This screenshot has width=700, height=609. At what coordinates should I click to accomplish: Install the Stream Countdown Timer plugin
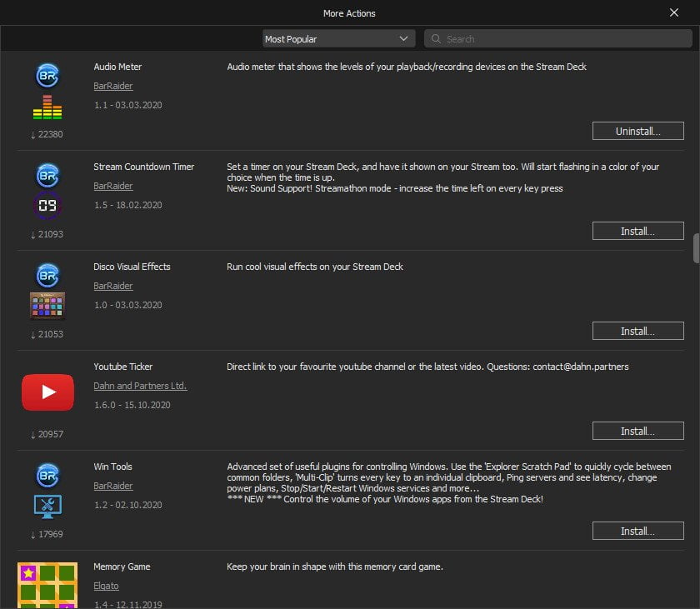click(638, 231)
